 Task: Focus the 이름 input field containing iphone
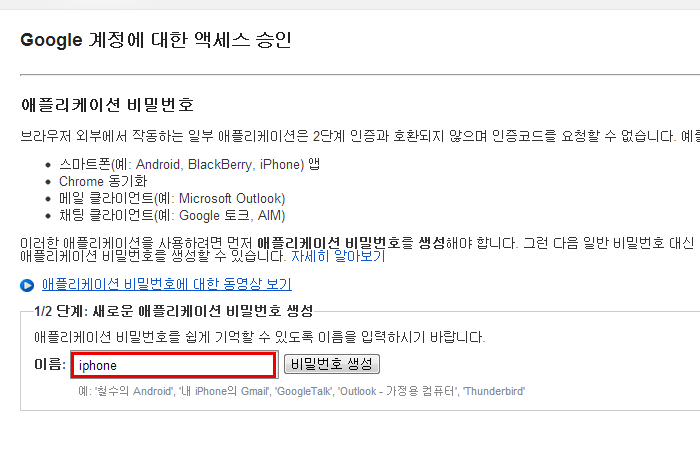tap(173, 365)
